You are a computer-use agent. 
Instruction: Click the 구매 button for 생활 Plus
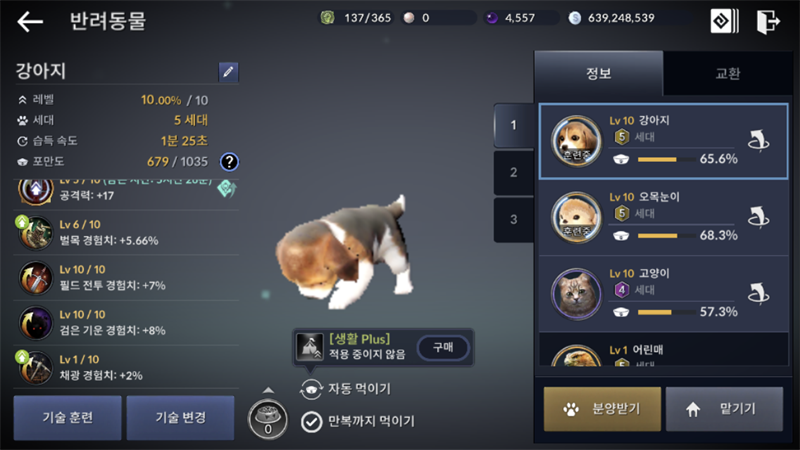point(443,347)
